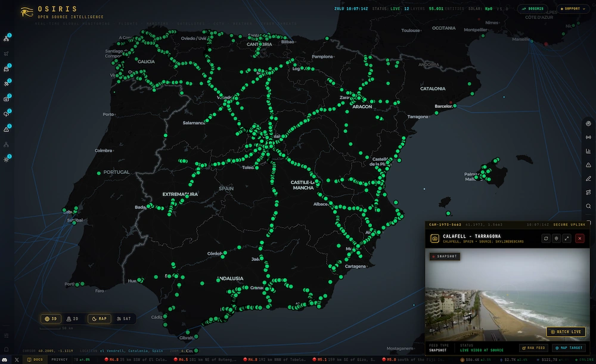Open the Support dropdown at top right
Screen dimensions: 596x364
point(573,8)
